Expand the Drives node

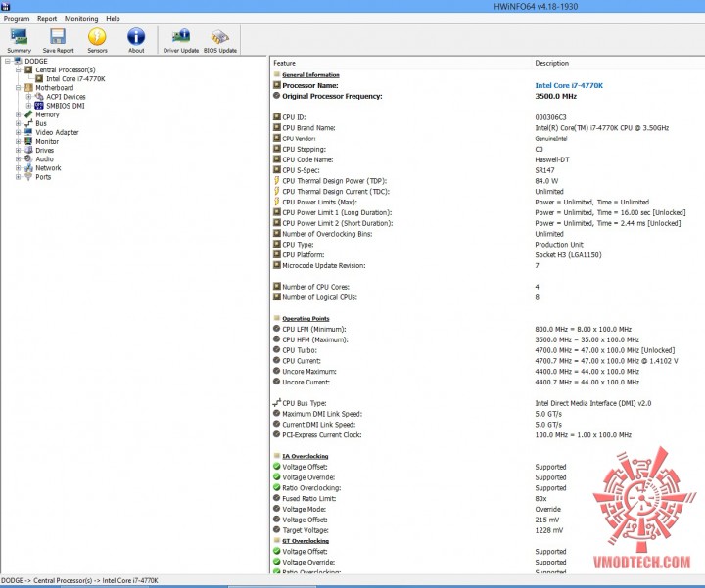pyautogui.click(x=18, y=150)
